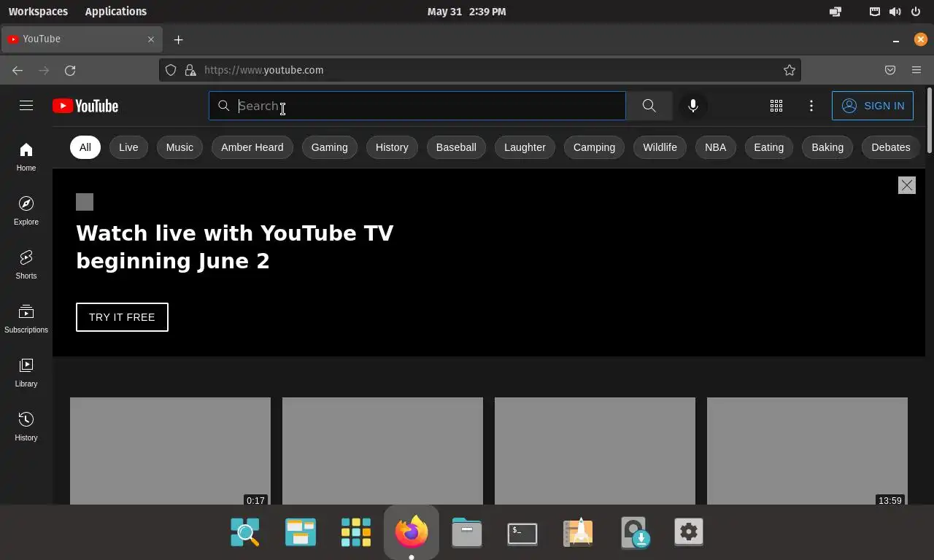Focus the YouTube search field

tap(417, 106)
